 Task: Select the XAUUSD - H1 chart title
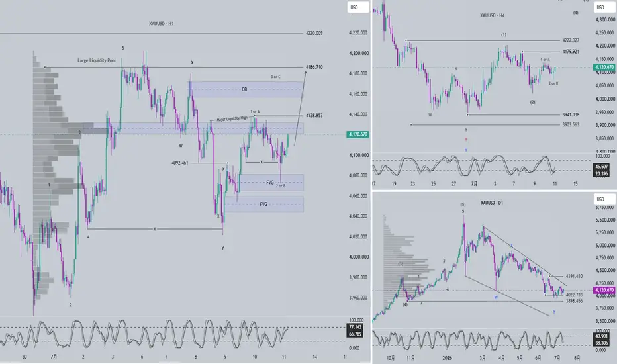point(162,24)
